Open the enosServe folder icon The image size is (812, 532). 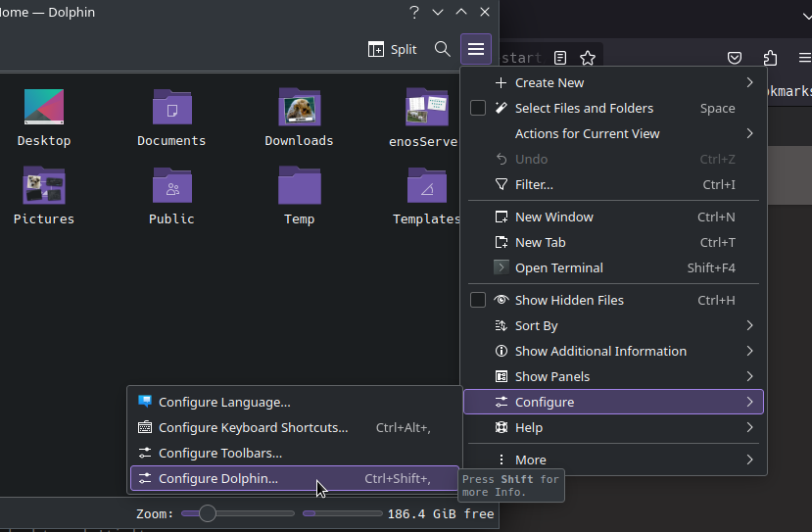point(427,107)
